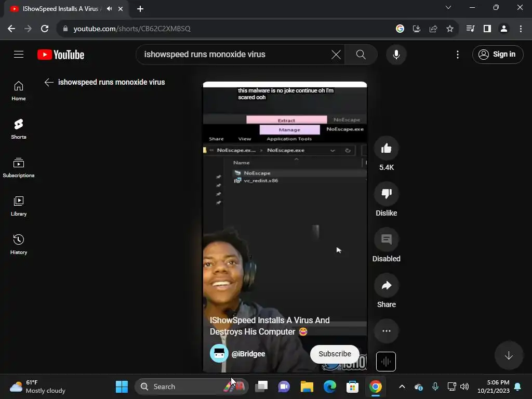Close the IShowSpeed tab
Viewport: 532px width, 399px height.
[121, 9]
